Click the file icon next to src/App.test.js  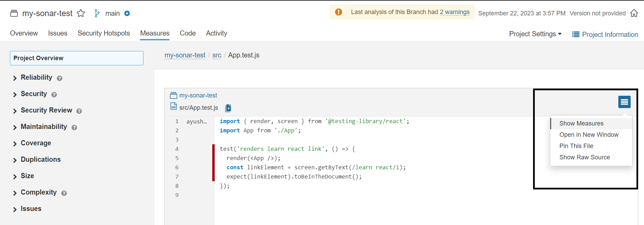[x=174, y=107]
